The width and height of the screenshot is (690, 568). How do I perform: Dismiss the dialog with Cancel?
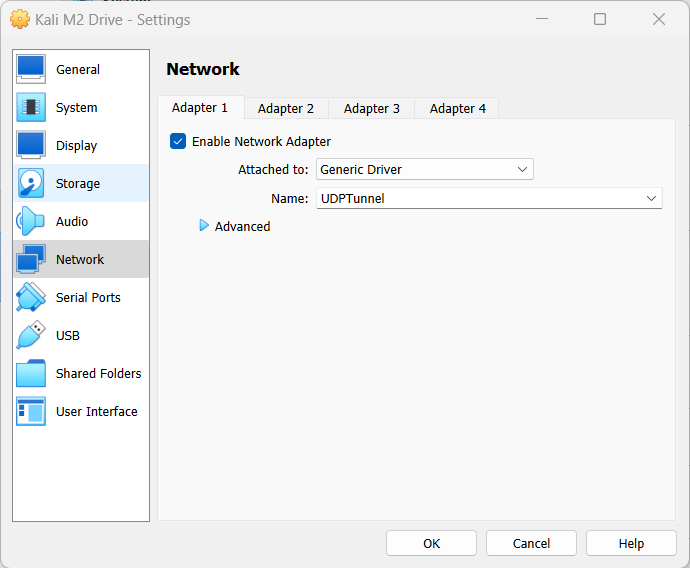point(531,543)
